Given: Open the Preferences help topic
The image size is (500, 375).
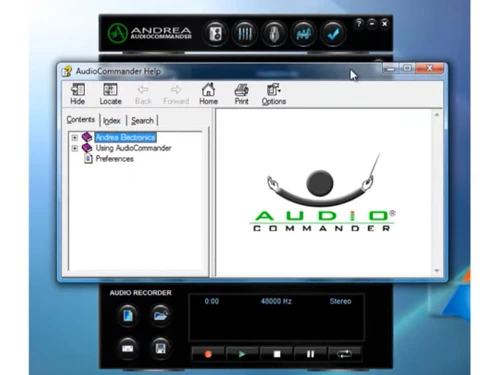Looking at the screenshot, I should click(x=115, y=159).
